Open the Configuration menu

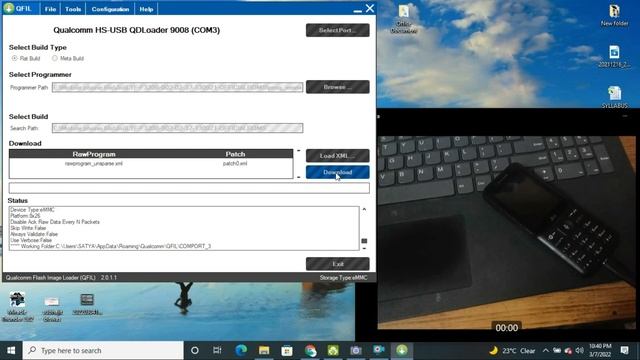[x=110, y=9]
